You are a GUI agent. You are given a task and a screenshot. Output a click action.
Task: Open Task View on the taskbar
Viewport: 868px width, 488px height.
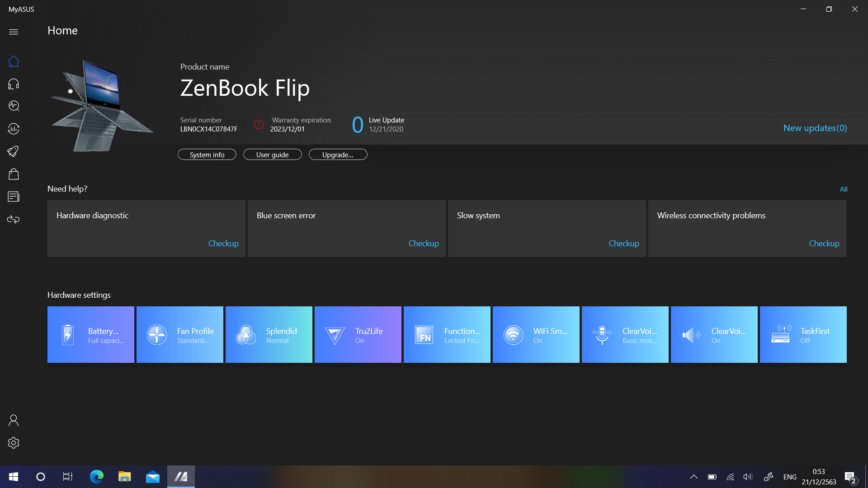(68, 477)
